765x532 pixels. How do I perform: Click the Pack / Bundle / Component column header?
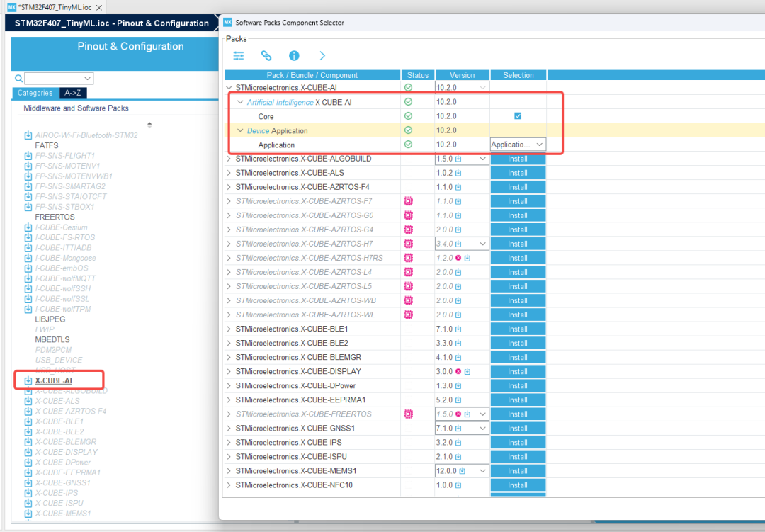click(312, 75)
